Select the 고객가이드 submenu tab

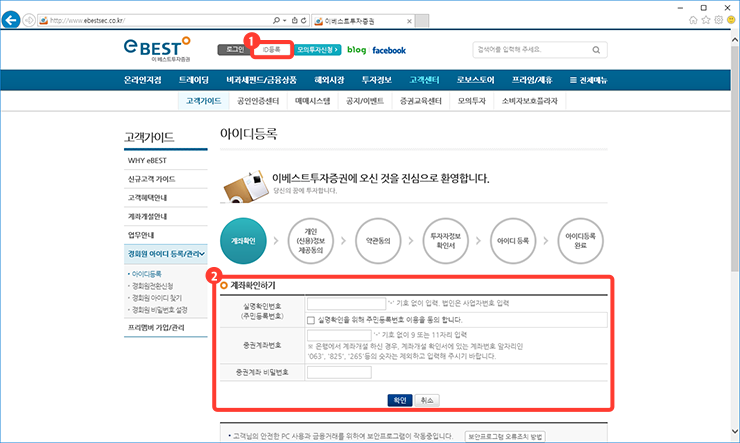203,101
